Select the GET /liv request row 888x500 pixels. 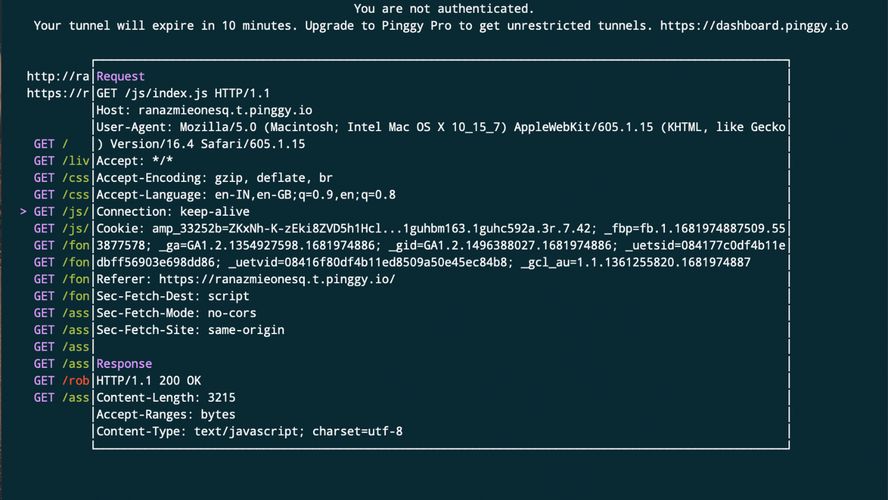pos(61,161)
